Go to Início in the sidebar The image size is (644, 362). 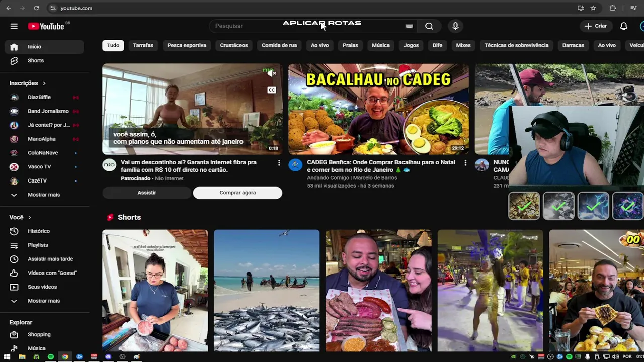click(x=44, y=47)
